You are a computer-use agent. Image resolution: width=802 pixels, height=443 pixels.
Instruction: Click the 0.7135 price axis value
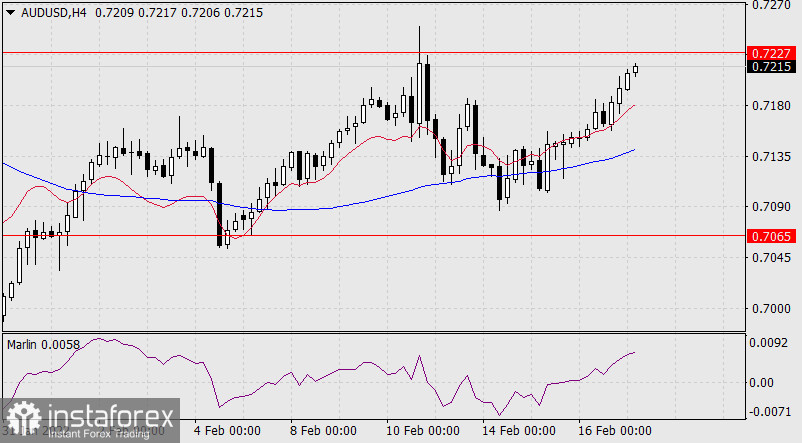pyautogui.click(x=769, y=157)
